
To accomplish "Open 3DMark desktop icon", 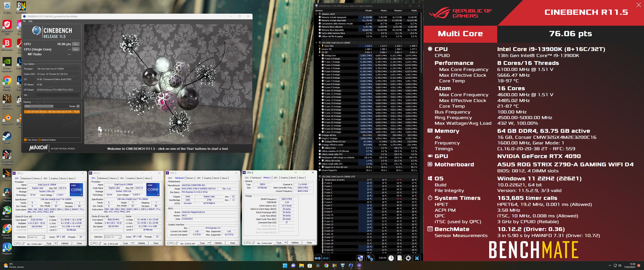I will pos(7,175).
